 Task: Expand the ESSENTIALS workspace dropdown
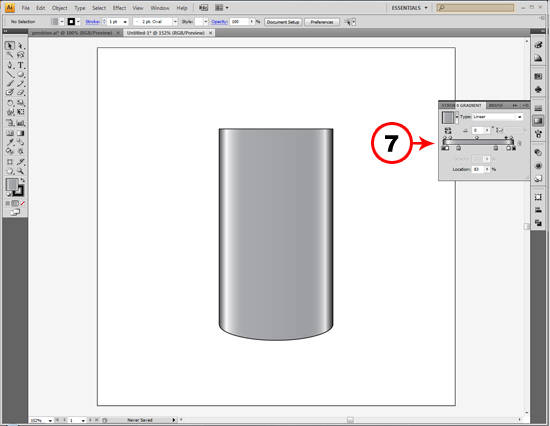(410, 8)
